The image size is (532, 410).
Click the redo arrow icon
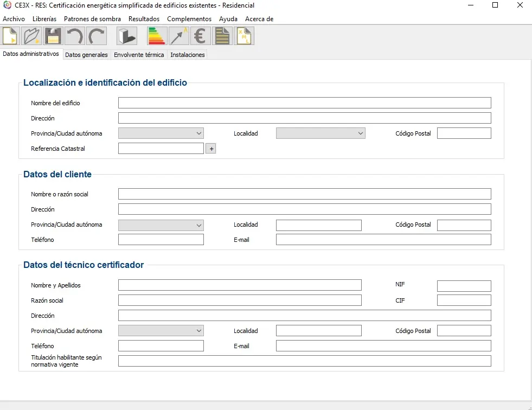(x=97, y=36)
